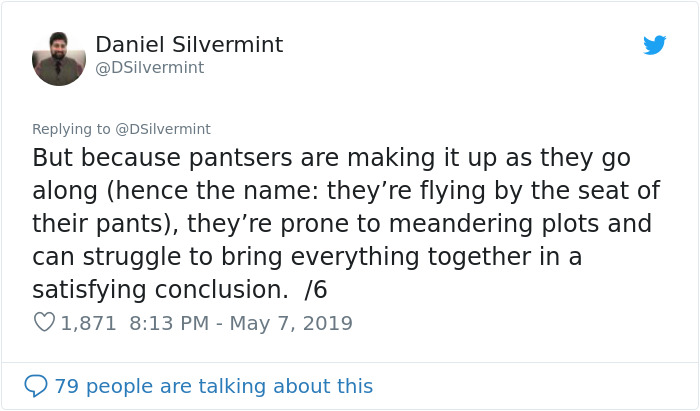Click "But because" at the start of the tweet
Screen dimensions: 700x411
pyautogui.click(x=94, y=158)
